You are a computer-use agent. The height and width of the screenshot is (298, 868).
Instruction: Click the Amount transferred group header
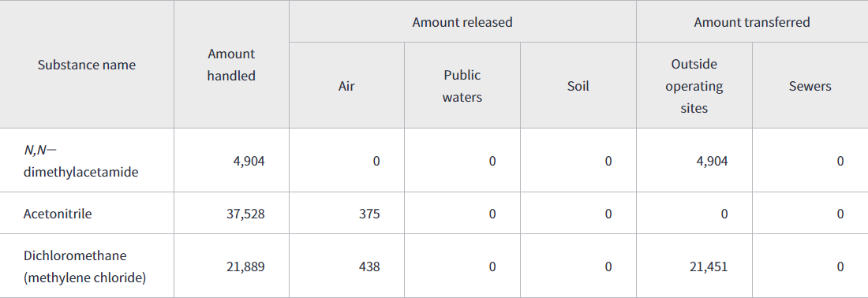(x=752, y=22)
